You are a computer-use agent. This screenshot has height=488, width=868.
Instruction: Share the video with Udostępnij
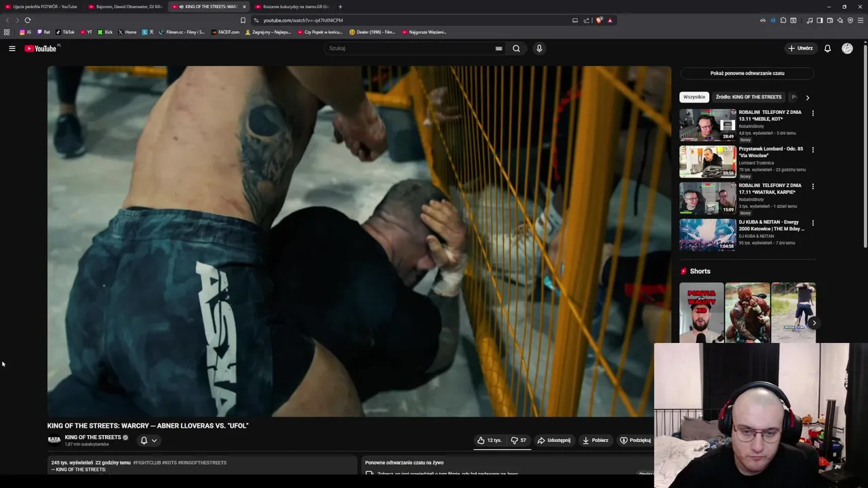(554, 441)
